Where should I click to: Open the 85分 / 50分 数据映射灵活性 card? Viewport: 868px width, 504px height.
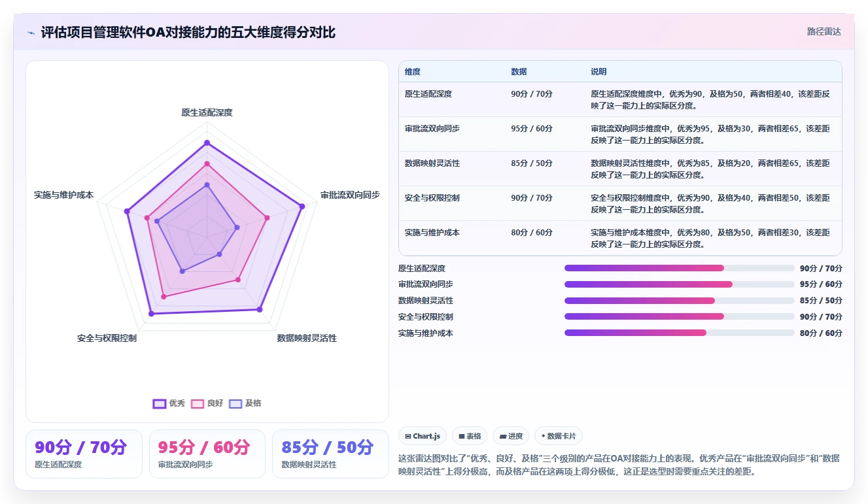(x=330, y=454)
